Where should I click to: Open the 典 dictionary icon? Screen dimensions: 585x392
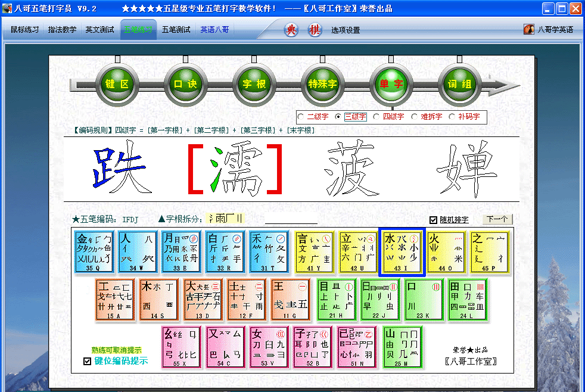click(292, 29)
